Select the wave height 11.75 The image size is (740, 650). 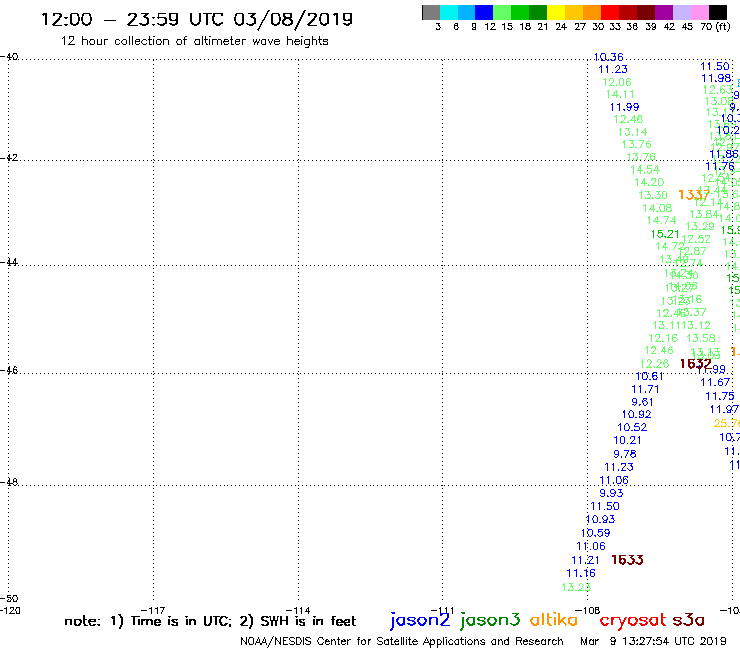click(x=720, y=397)
